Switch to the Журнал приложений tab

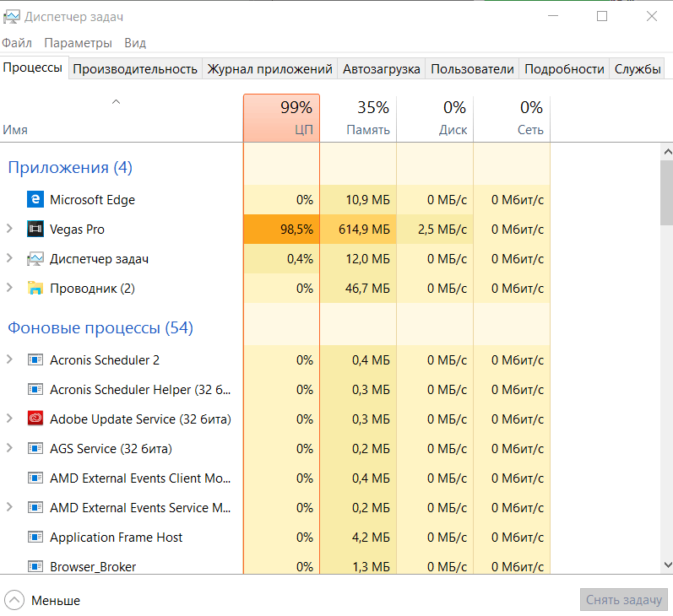[269, 68]
